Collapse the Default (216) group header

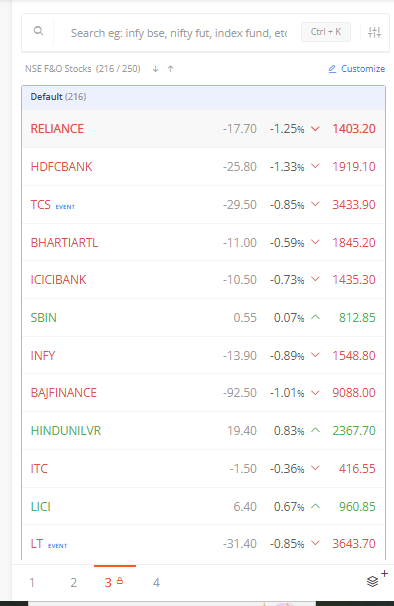coord(203,97)
